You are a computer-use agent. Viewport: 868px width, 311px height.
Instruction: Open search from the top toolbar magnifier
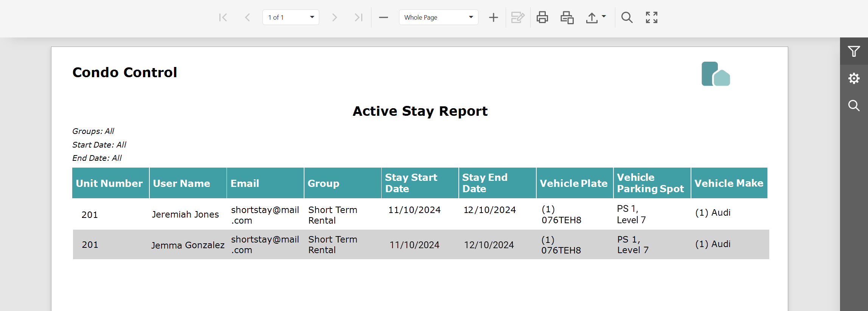point(627,17)
